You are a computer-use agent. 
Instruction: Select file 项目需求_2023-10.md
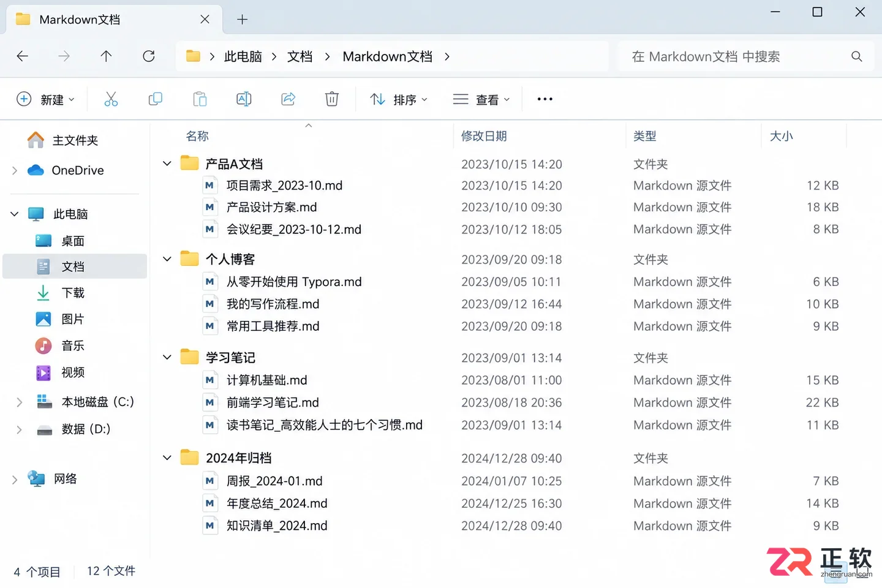click(284, 186)
